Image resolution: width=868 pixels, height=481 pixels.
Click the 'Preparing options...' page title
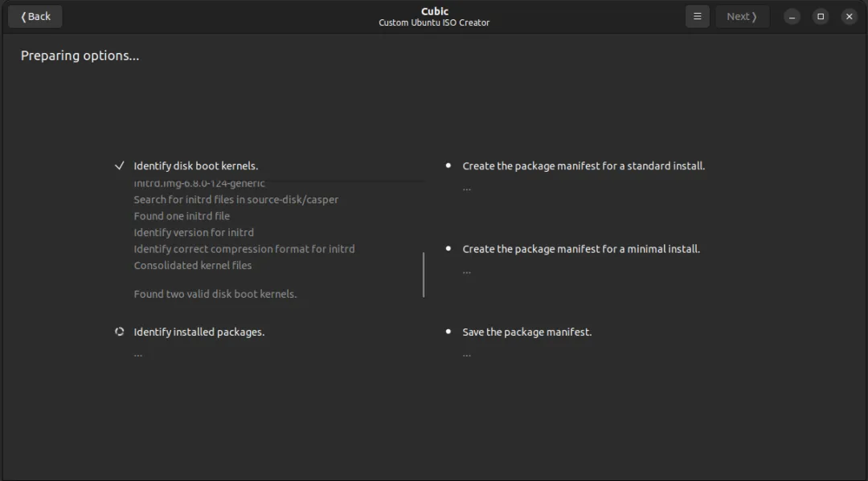pos(80,56)
